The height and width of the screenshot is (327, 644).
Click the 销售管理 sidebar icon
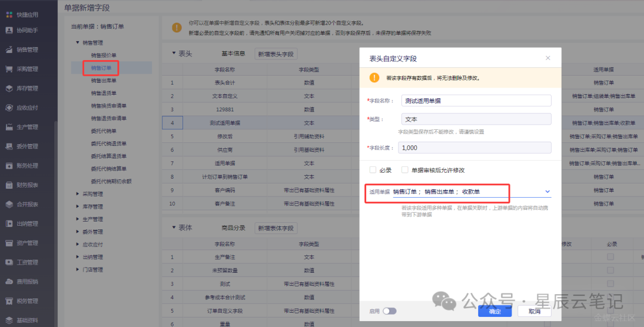[9, 49]
